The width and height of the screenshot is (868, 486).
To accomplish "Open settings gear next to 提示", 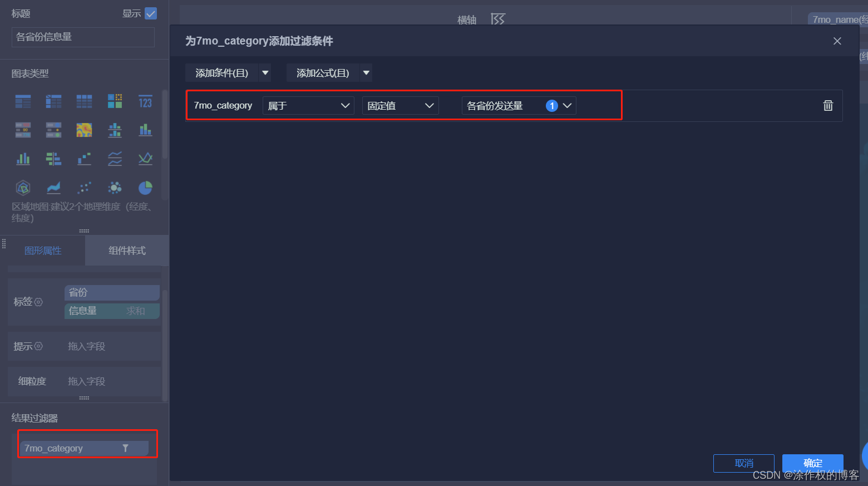I will [38, 346].
